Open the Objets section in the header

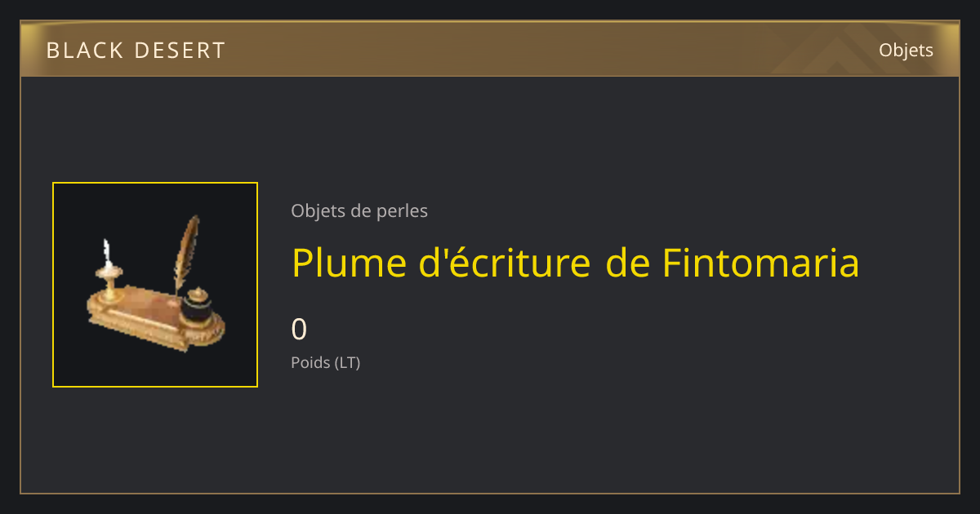[x=906, y=50]
